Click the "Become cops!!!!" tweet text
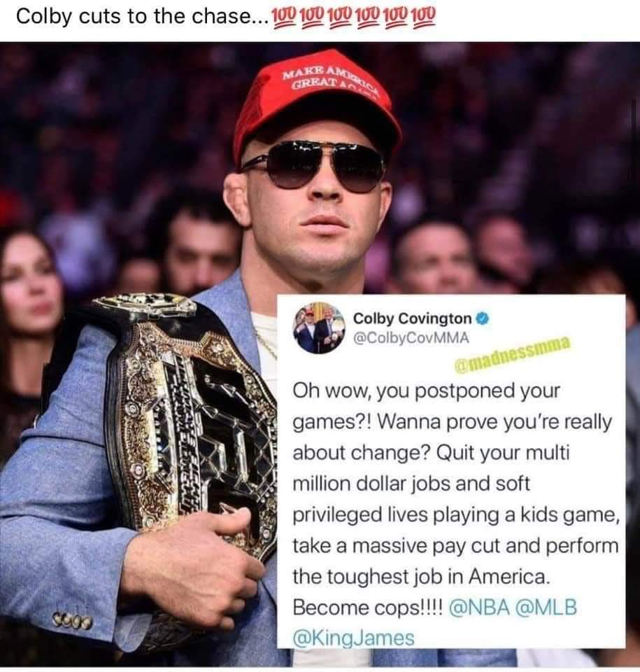Viewport: 640px width, 672px height. coord(369,608)
